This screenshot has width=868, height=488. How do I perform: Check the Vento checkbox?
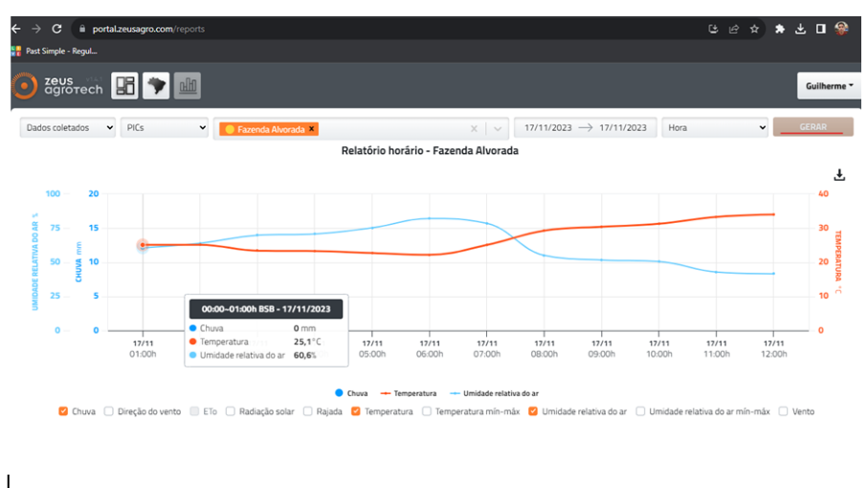(x=784, y=411)
